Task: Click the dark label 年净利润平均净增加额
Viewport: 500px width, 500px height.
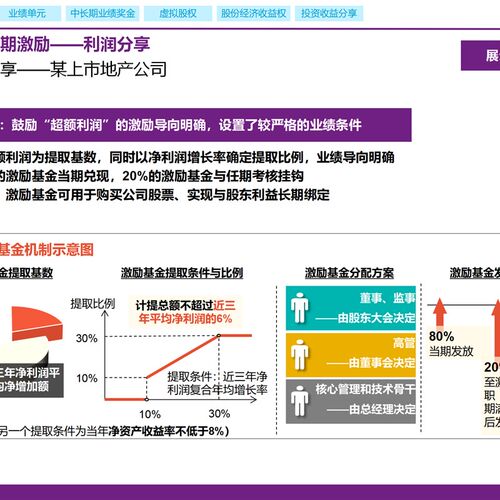Action: pyautogui.click(x=31, y=380)
